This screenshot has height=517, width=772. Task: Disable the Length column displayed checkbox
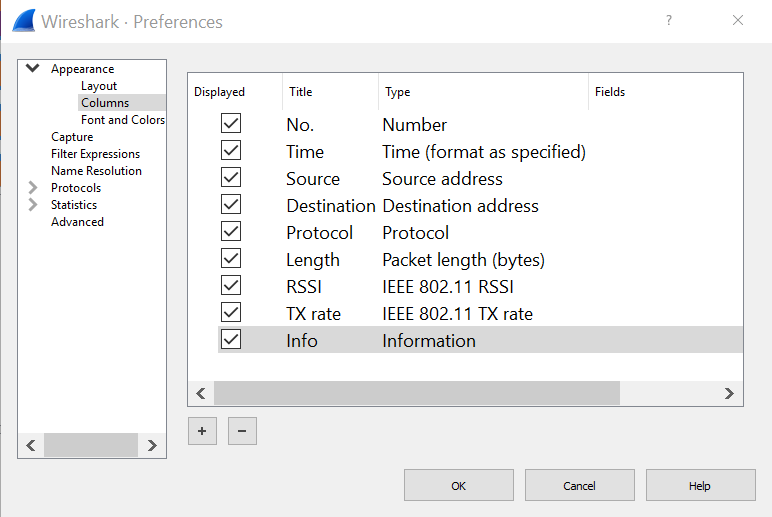click(230, 258)
